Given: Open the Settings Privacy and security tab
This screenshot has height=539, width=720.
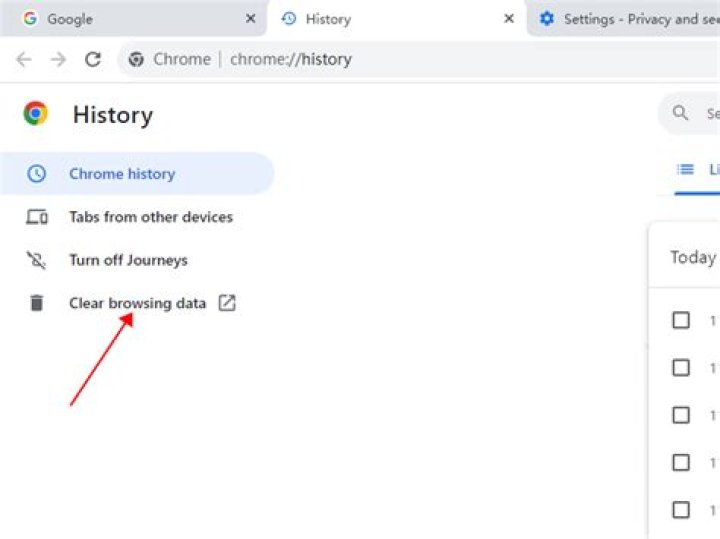Looking at the screenshot, I should [623, 18].
